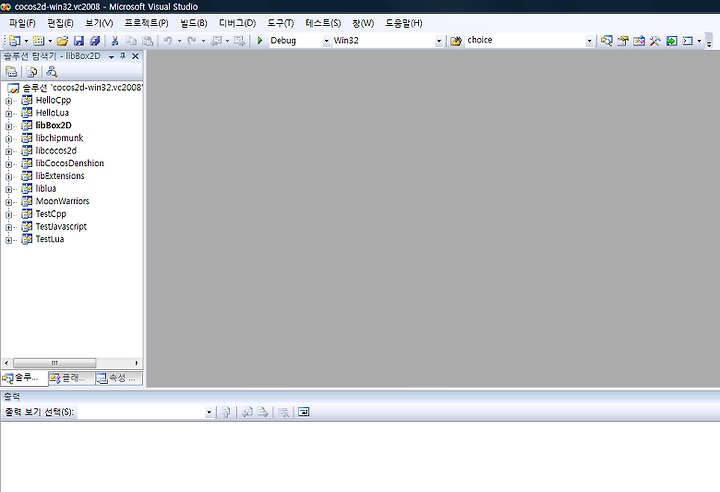Open Object Browser toolbar icon

[639, 41]
